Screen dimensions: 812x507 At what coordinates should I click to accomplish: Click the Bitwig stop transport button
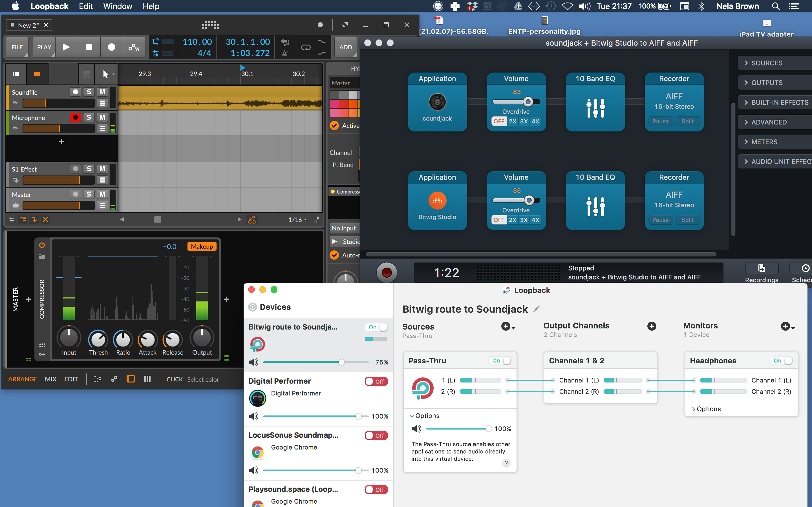(x=89, y=47)
